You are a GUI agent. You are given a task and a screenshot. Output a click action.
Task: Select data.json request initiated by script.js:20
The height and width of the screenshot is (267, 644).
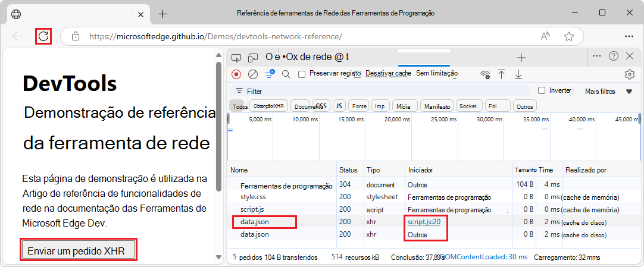point(433,222)
